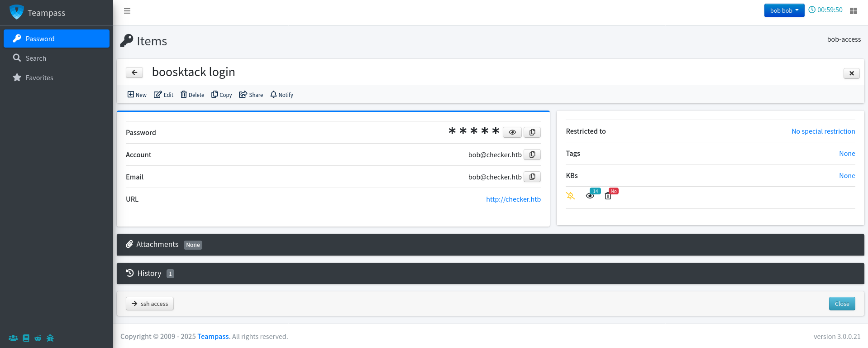868x348 pixels.
Task: Open the bob bob user dropdown
Action: (784, 10)
